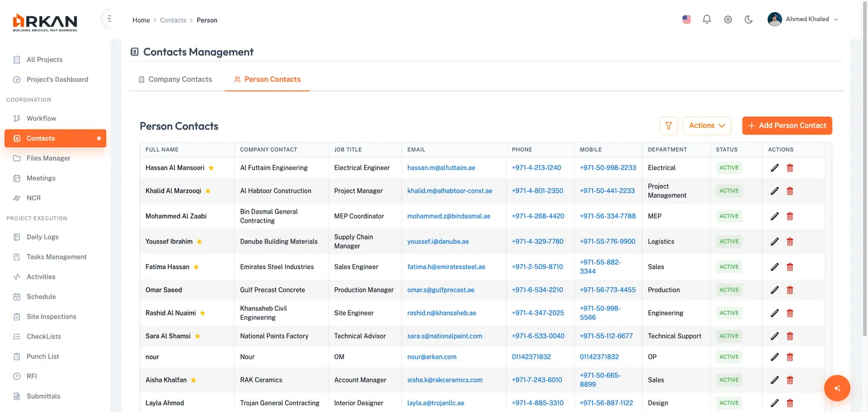Open the language flag selector

[x=686, y=19]
